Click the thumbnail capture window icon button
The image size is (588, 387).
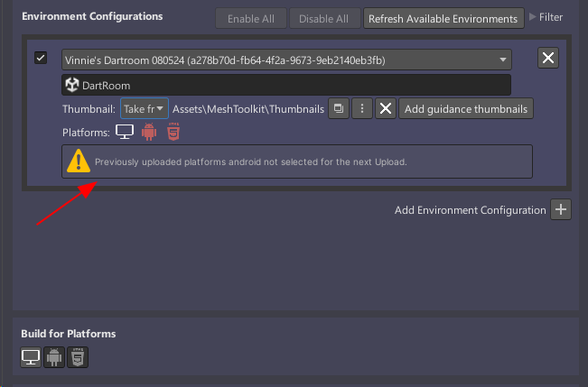point(339,108)
